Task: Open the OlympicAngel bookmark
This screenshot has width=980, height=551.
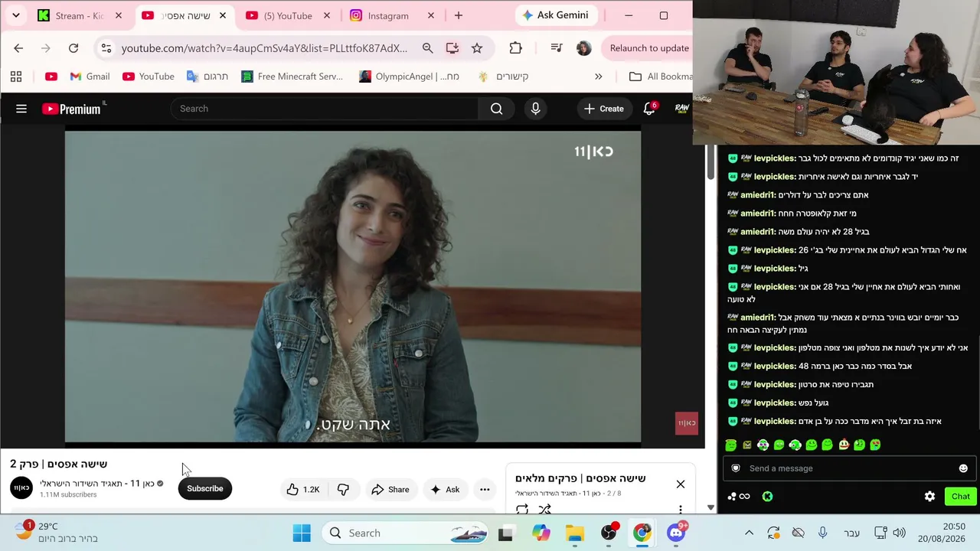Action: [x=409, y=77]
